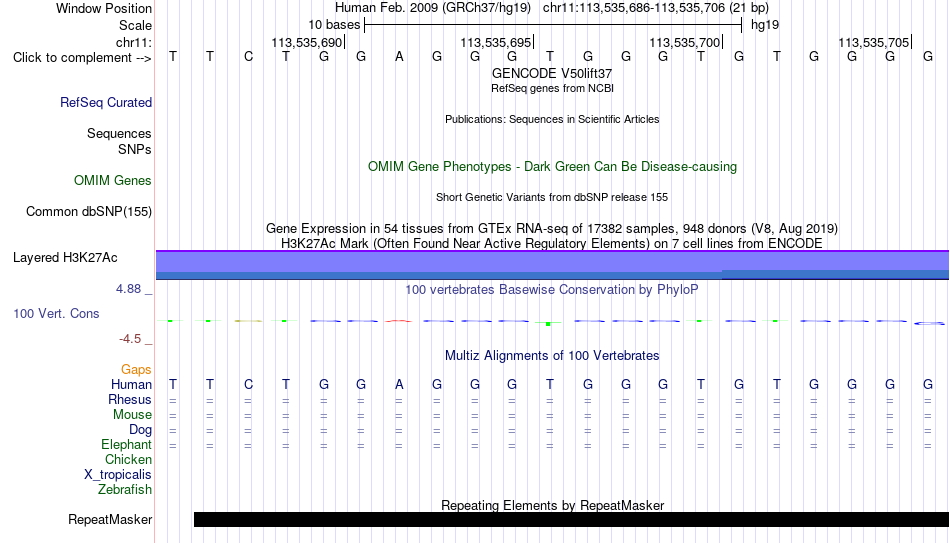The width and height of the screenshot is (950, 543).
Task: Click the RepeatMasker track label
Action: [x=110, y=519]
